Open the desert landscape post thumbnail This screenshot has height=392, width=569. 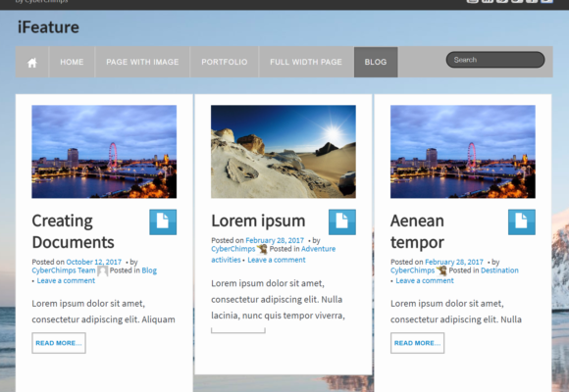point(284,152)
